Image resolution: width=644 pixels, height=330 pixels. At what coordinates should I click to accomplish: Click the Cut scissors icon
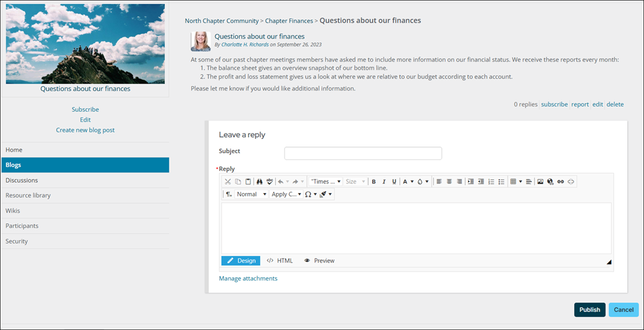click(228, 181)
